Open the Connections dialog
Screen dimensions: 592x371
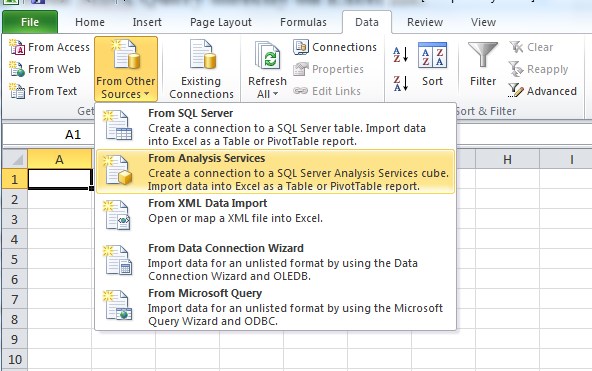(335, 47)
